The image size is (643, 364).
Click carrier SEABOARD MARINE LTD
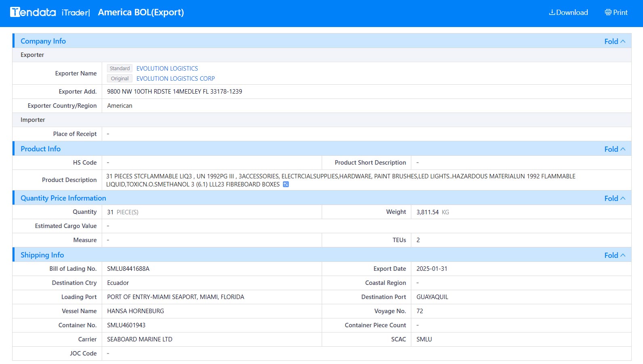click(140, 339)
